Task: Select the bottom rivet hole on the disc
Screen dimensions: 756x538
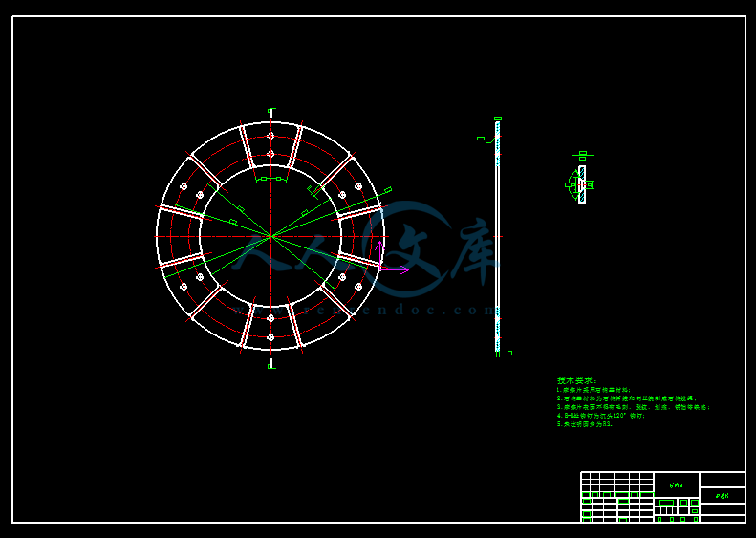Action: coord(270,337)
